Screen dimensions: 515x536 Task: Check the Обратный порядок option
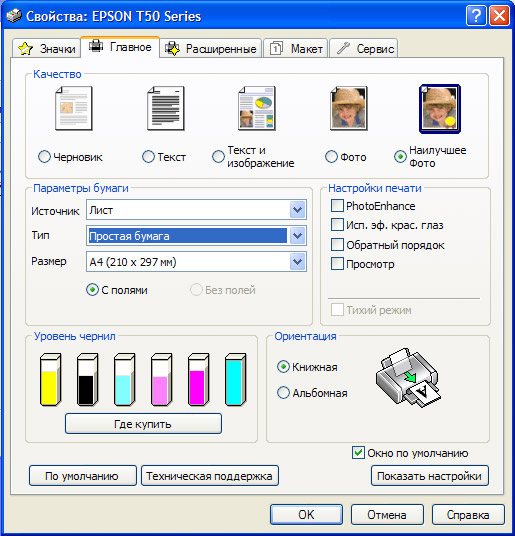[x=337, y=245]
